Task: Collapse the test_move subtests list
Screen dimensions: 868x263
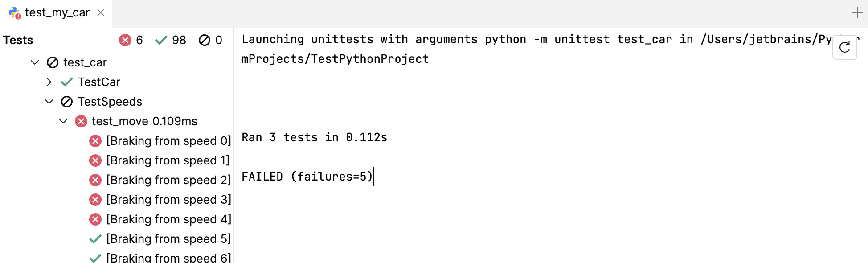Action: [x=63, y=121]
